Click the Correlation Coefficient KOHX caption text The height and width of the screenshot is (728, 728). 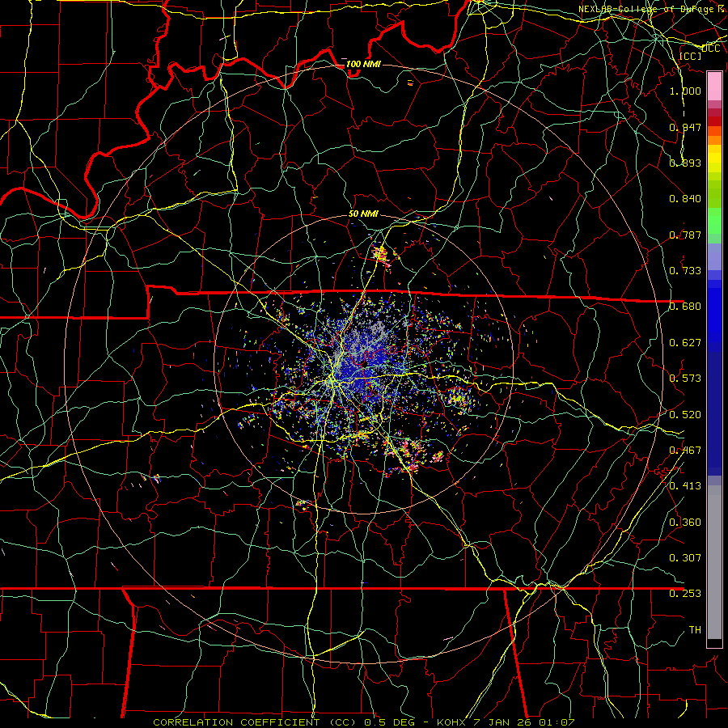363,722
